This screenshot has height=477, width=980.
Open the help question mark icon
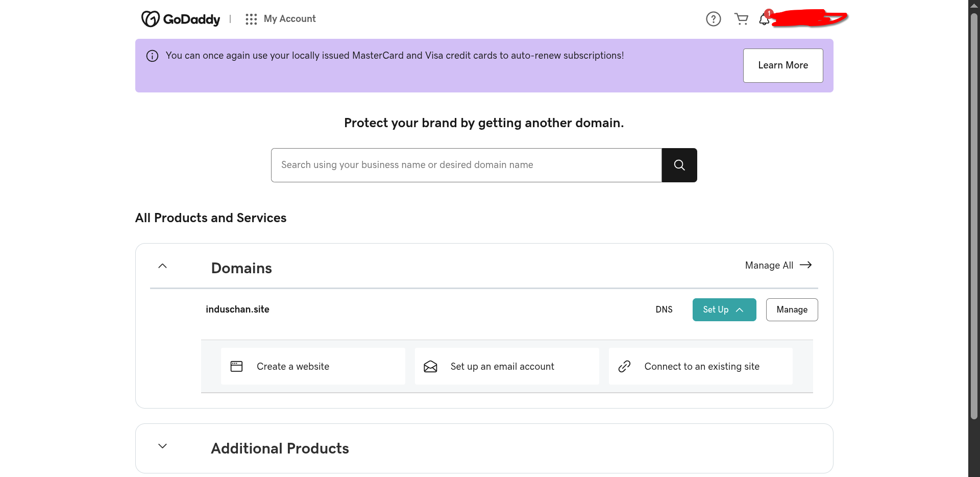click(x=713, y=19)
